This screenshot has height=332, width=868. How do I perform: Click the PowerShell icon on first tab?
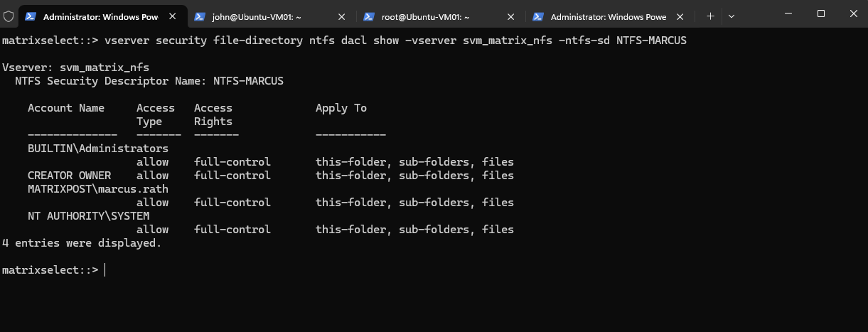pyautogui.click(x=31, y=16)
